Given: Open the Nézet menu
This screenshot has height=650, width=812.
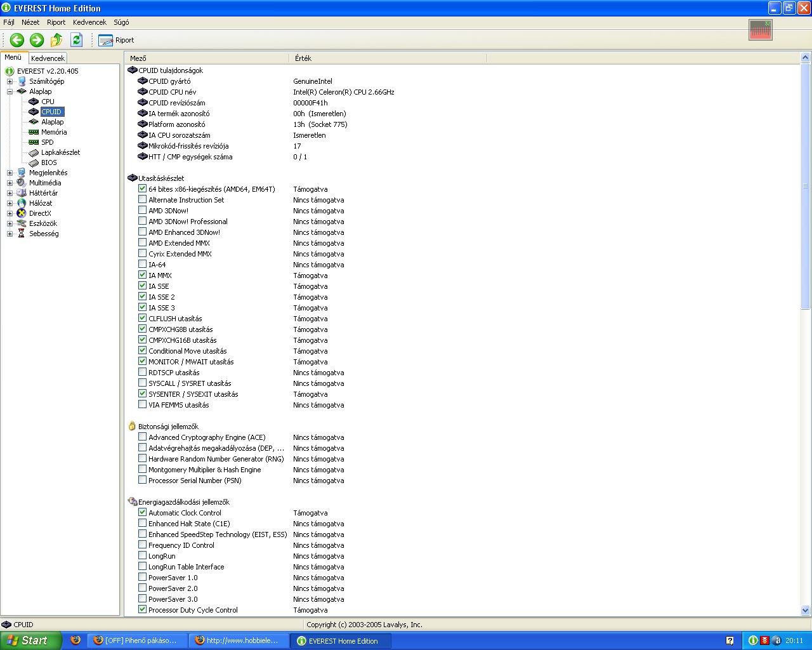Looking at the screenshot, I should pyautogui.click(x=30, y=22).
